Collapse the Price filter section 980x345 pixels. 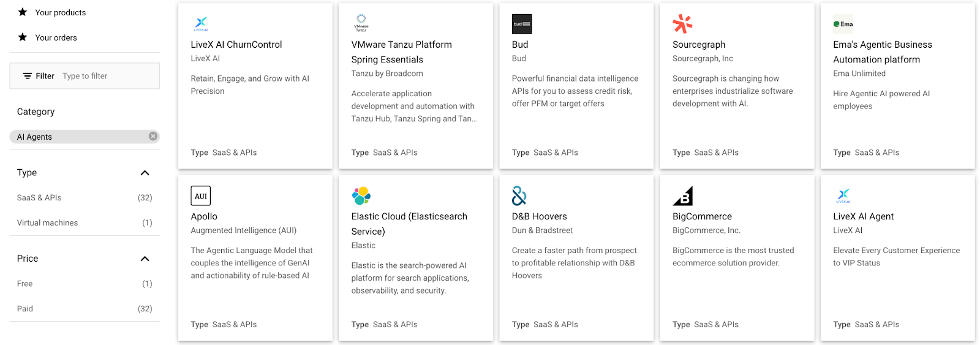[x=145, y=259]
